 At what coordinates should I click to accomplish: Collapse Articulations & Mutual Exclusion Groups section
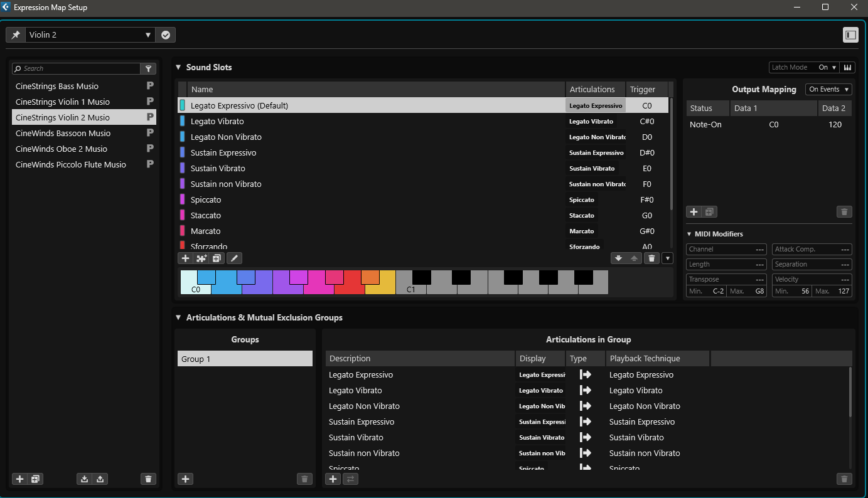pyautogui.click(x=178, y=318)
